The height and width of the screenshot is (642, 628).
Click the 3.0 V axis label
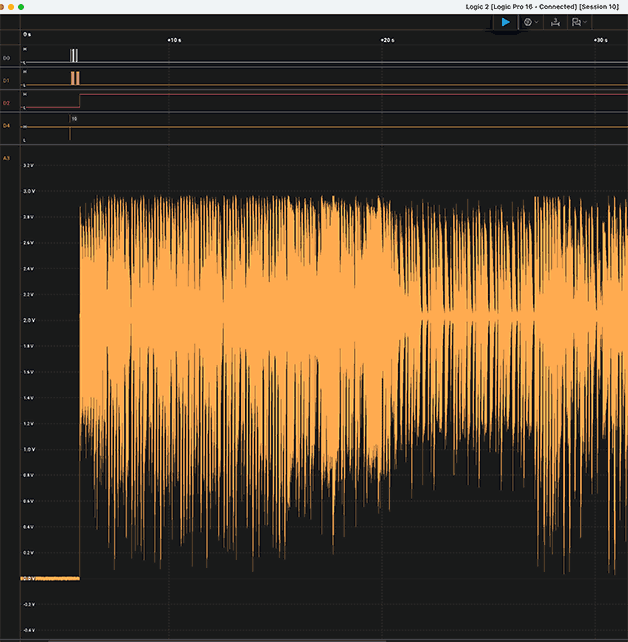tap(29, 191)
